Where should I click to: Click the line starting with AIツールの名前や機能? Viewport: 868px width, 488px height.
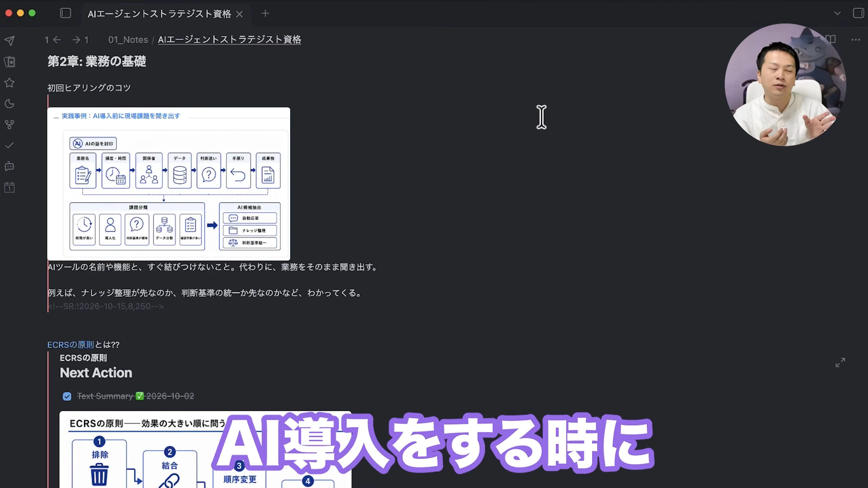pyautogui.click(x=213, y=267)
